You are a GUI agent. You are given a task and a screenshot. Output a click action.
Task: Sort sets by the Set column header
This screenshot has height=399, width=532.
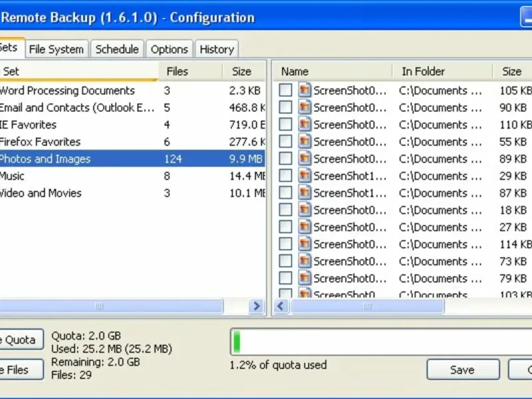pyautogui.click(x=78, y=71)
